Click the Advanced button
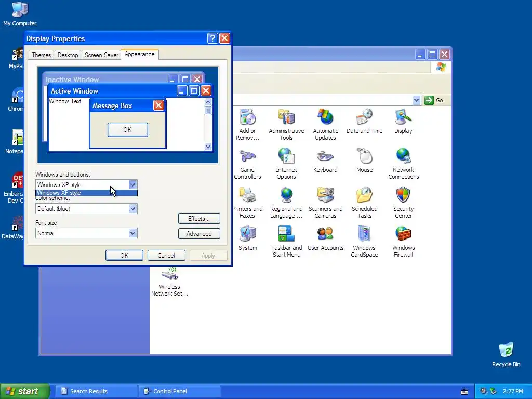This screenshot has height=399, width=532. [x=199, y=233]
